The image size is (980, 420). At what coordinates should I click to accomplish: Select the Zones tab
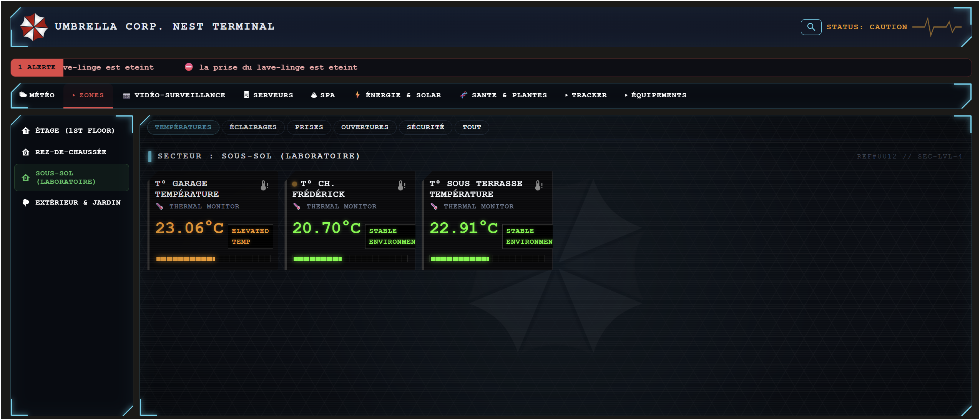[88, 95]
